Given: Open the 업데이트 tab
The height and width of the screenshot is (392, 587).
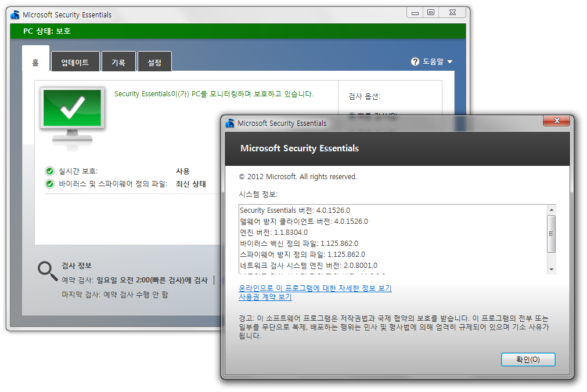Looking at the screenshot, I should [75, 61].
